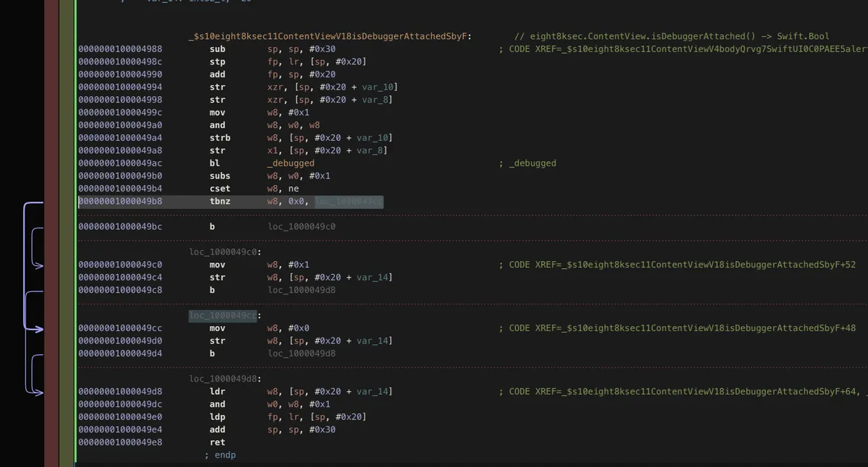Click var_14 in the ldr instruction

(374, 392)
